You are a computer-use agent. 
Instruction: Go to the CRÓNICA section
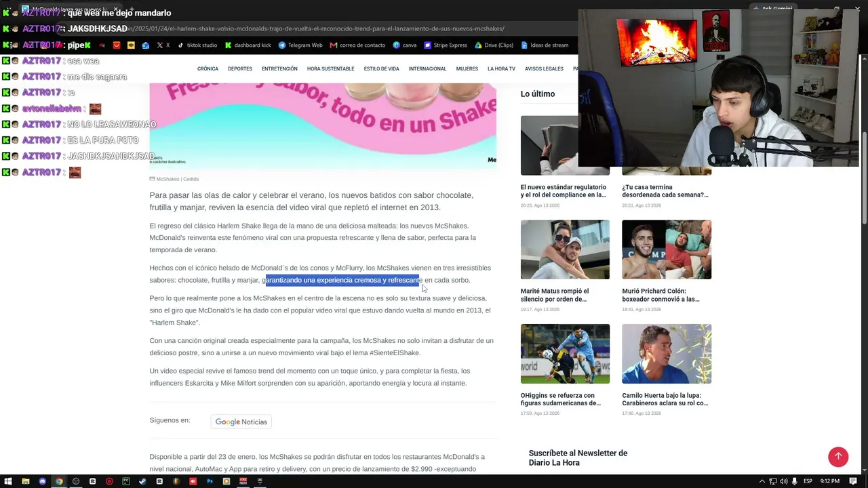208,69
